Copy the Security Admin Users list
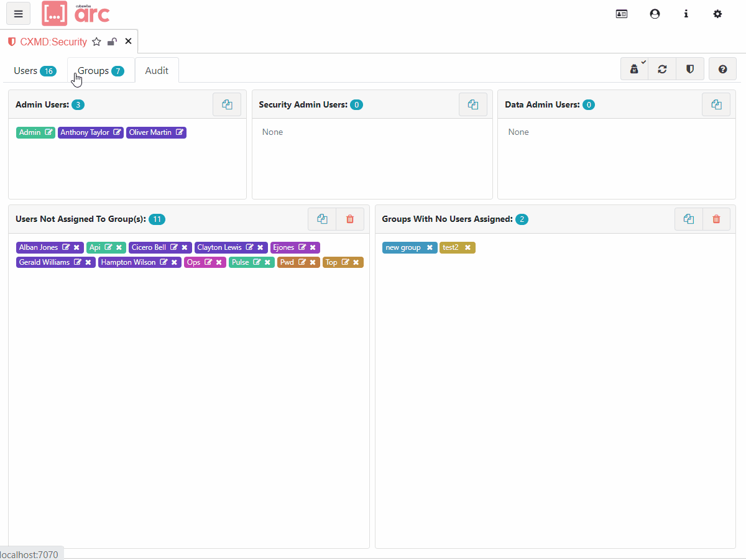This screenshot has height=560, width=746. coord(473,104)
